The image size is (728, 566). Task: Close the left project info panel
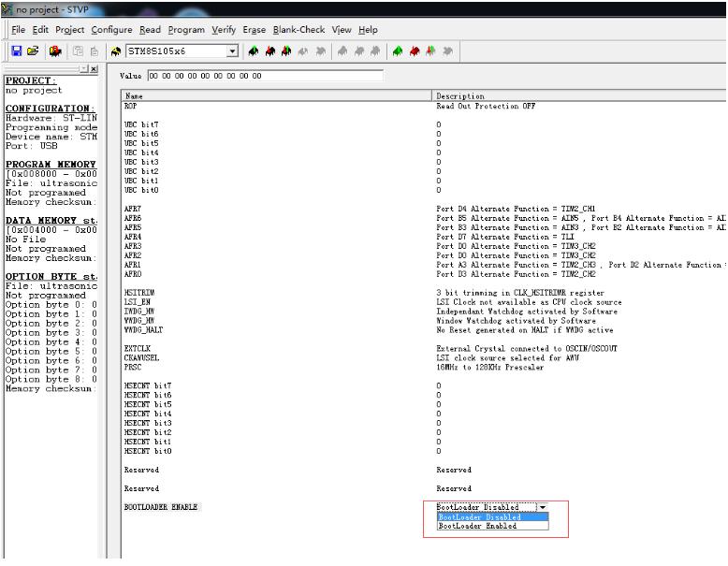(x=92, y=69)
